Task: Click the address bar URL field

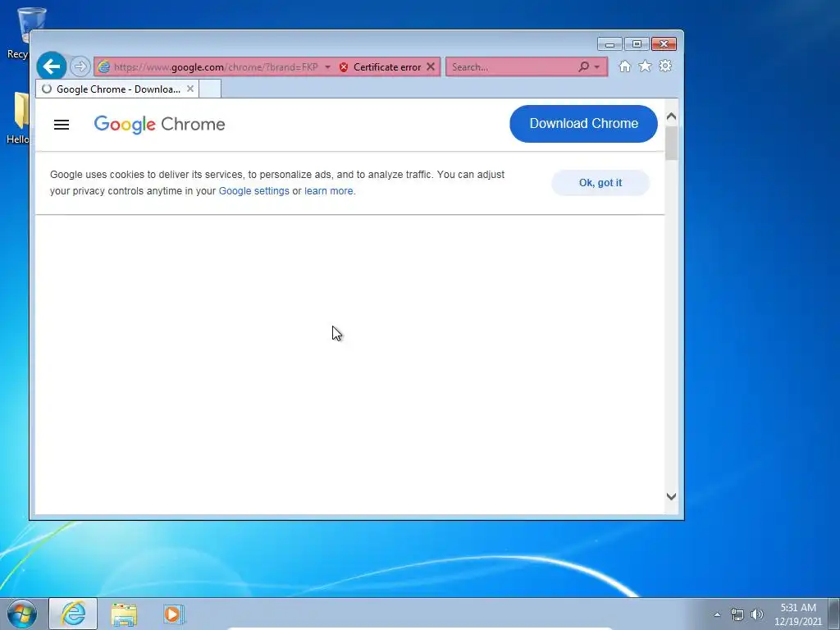Action: point(216,67)
